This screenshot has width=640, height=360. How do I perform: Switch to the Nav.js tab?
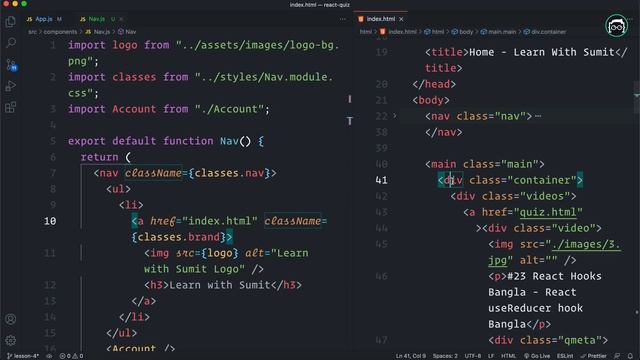point(97,19)
